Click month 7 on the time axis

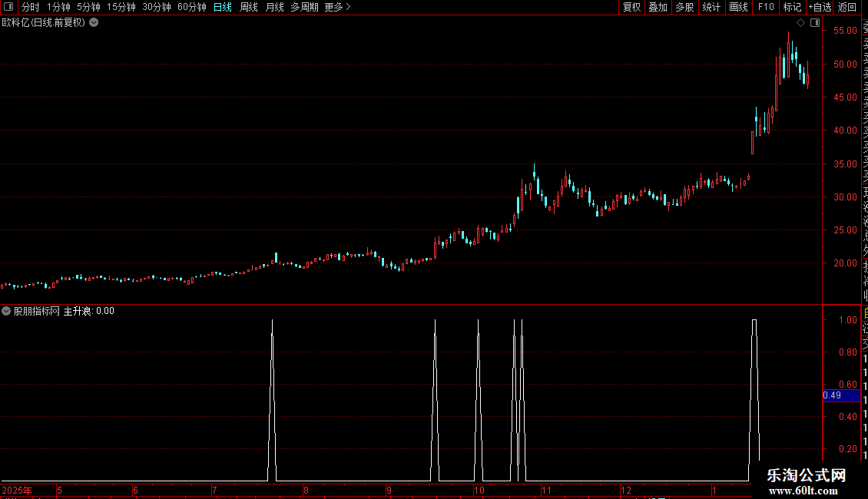click(x=214, y=491)
